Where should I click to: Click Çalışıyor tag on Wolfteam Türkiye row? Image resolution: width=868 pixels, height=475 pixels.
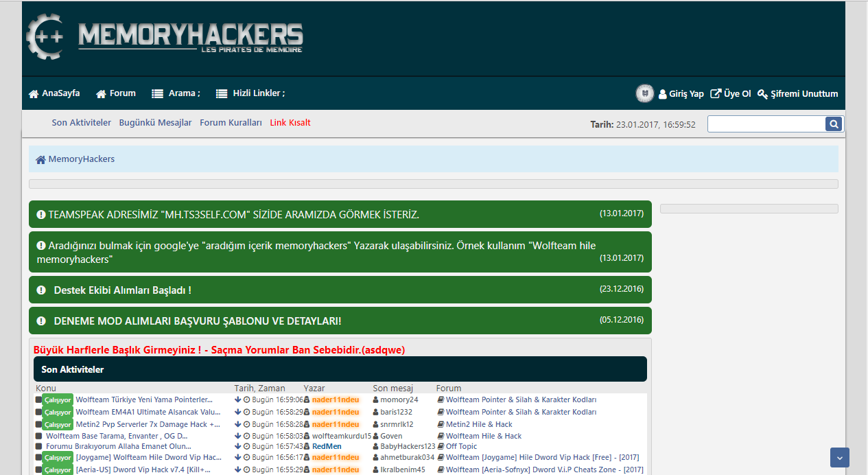click(58, 399)
